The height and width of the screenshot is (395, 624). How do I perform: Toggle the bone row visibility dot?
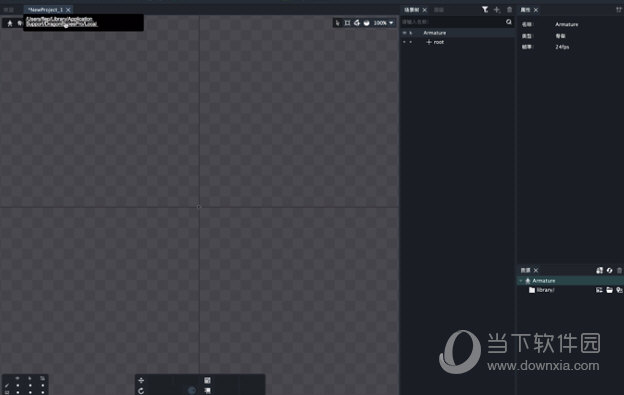pos(18,385)
